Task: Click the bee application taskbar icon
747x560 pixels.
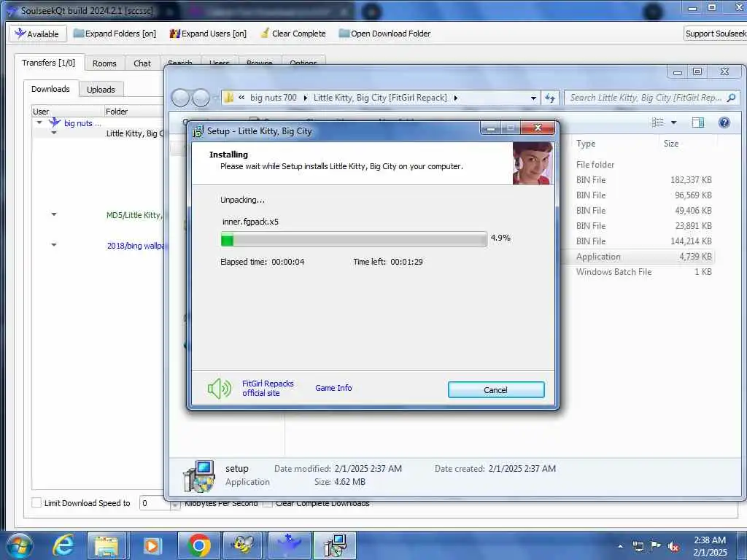Action: [x=243, y=545]
